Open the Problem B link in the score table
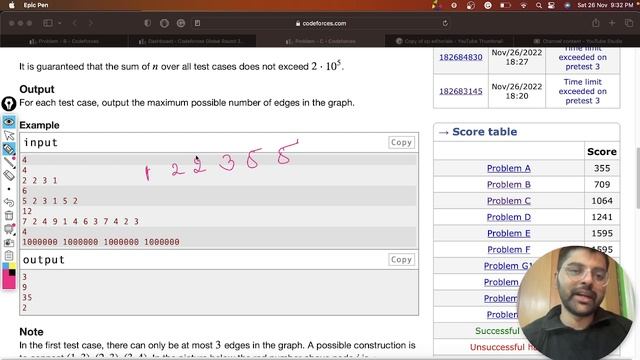Viewport: 640px width, 360px height. tap(509, 184)
